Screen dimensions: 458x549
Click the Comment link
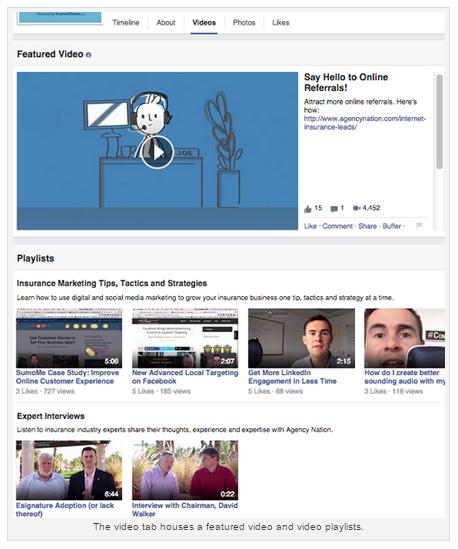[337, 226]
